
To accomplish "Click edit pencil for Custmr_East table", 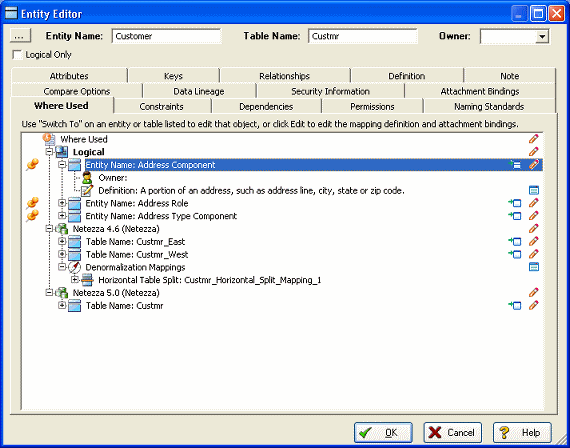I will pyautogui.click(x=533, y=241).
